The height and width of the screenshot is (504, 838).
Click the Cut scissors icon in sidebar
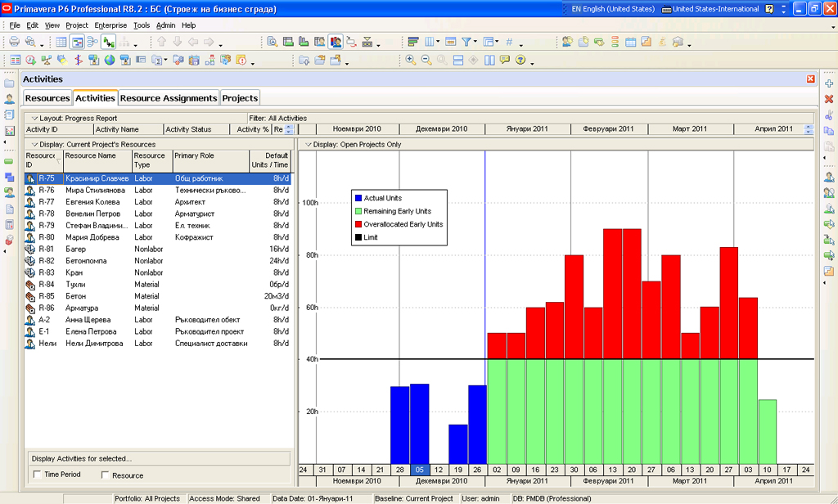[x=829, y=115]
